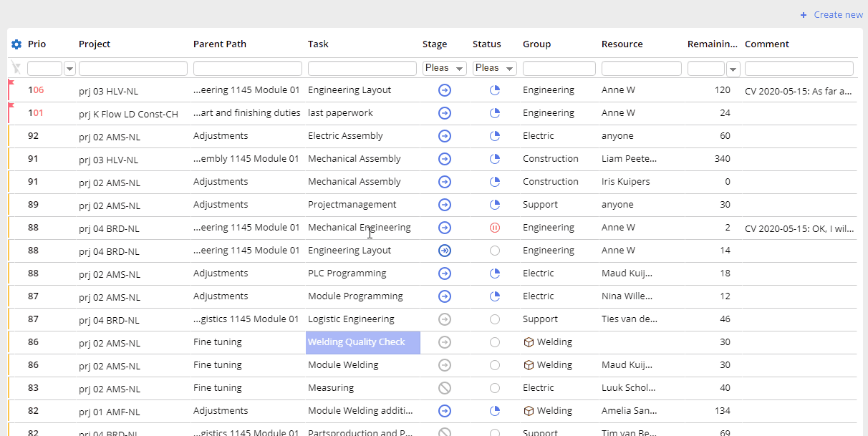Click the resource cell Liam Peete...

tap(630, 159)
